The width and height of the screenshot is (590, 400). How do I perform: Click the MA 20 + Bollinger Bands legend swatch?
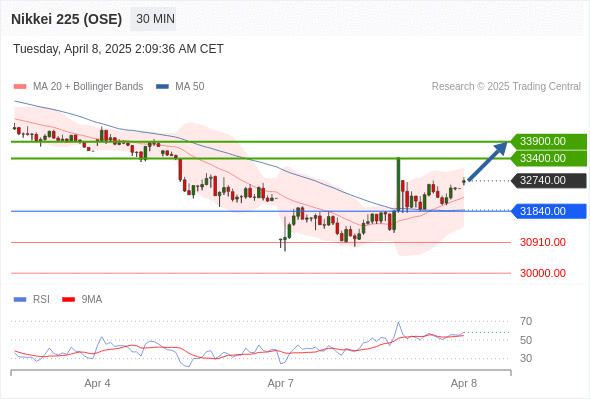pos(20,87)
